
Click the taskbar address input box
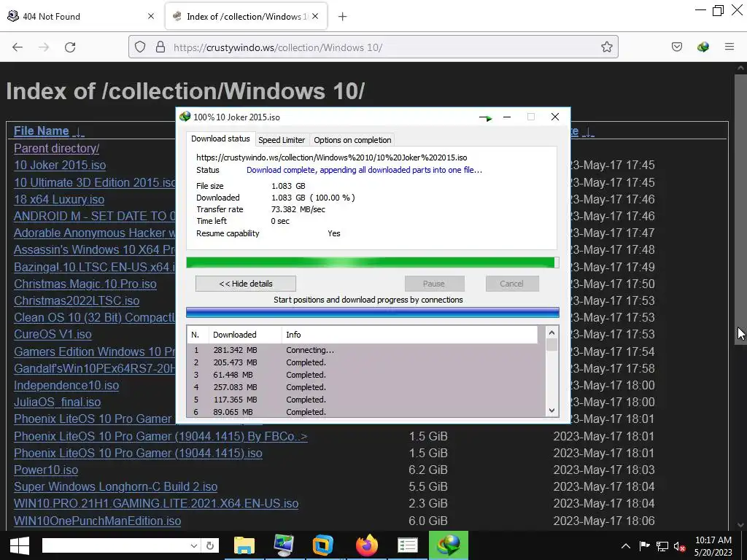pos(115,545)
